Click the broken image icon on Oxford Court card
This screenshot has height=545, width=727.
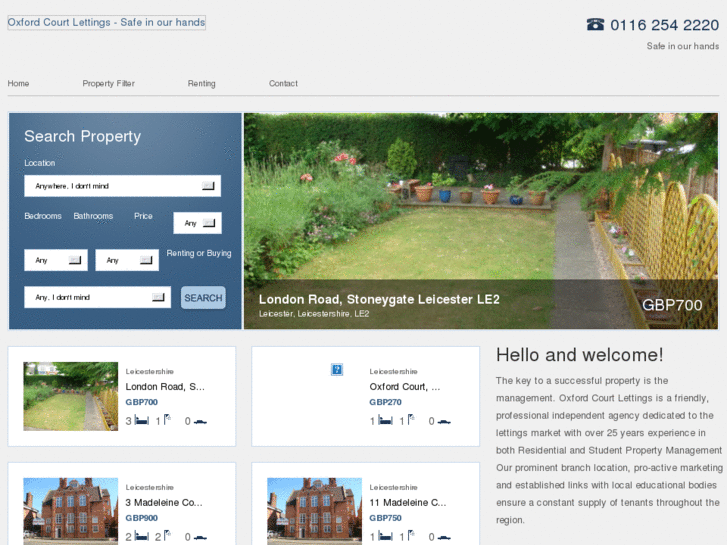coord(337,370)
